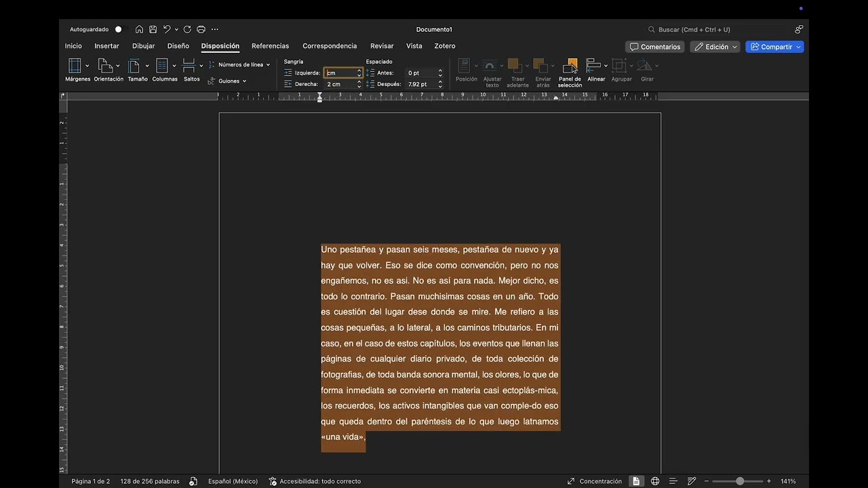The width and height of the screenshot is (868, 488).
Task: Open the Insertar ribbon tab
Action: (x=106, y=46)
